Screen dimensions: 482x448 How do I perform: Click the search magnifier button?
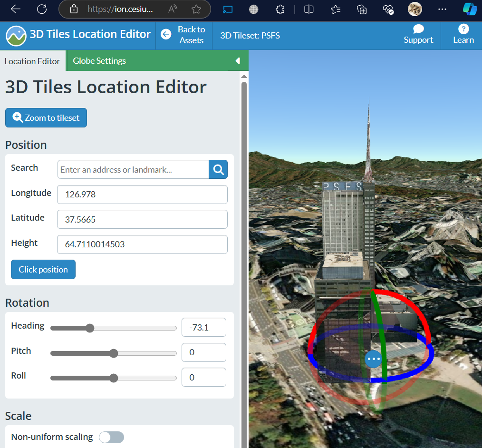(218, 169)
